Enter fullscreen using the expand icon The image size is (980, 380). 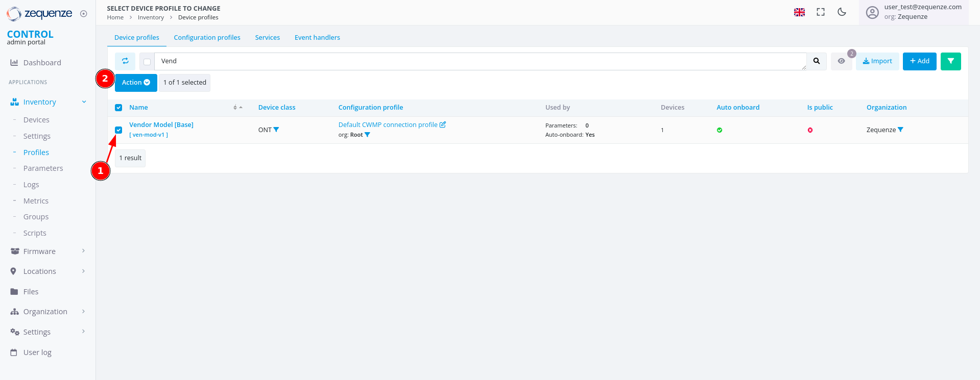[x=821, y=12]
